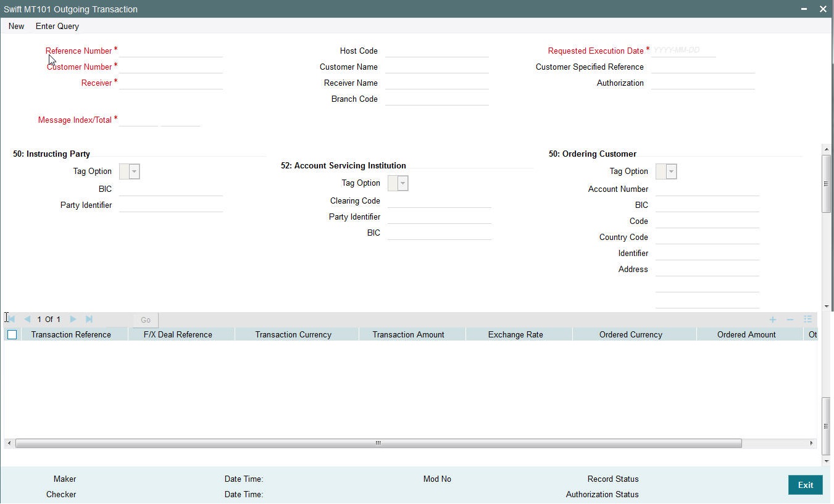Screen dimensions: 834x504
Task: Go to previous page of transaction grid
Action: [x=27, y=319]
